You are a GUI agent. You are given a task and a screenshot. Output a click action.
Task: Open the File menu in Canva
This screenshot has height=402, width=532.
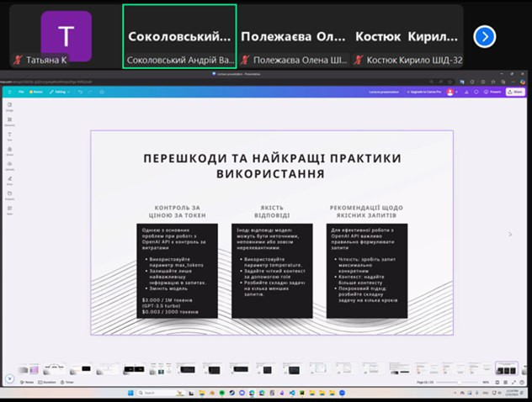coord(21,92)
